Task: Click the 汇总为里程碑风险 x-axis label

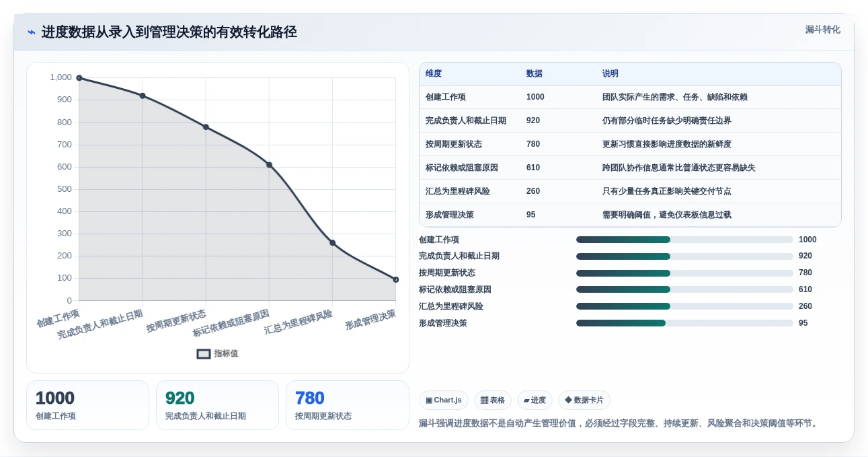Action: click(x=299, y=322)
